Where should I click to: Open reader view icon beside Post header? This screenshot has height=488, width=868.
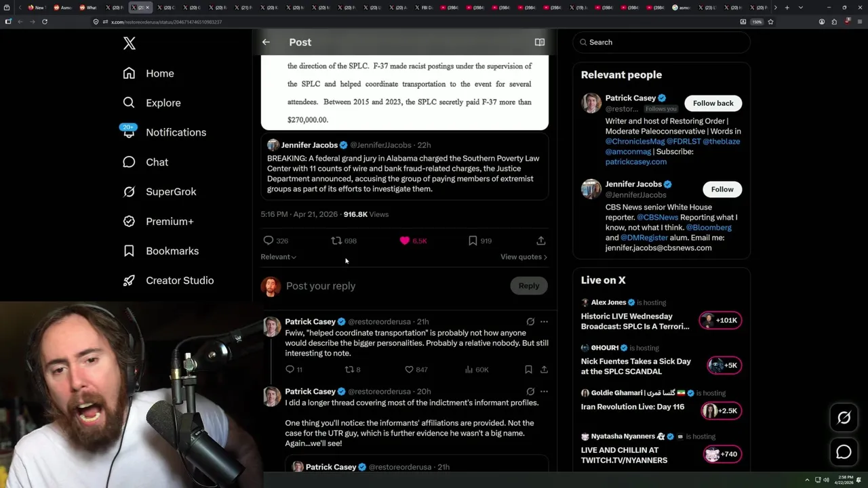pyautogui.click(x=540, y=42)
